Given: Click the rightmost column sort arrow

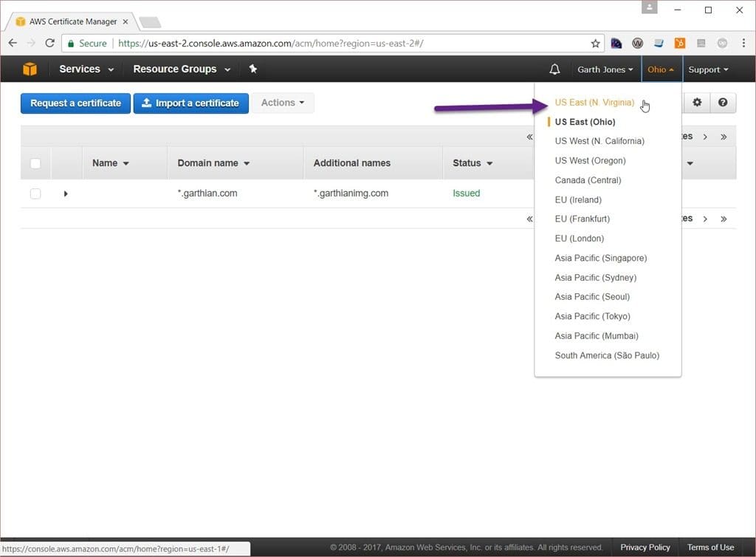Looking at the screenshot, I should click(x=690, y=163).
